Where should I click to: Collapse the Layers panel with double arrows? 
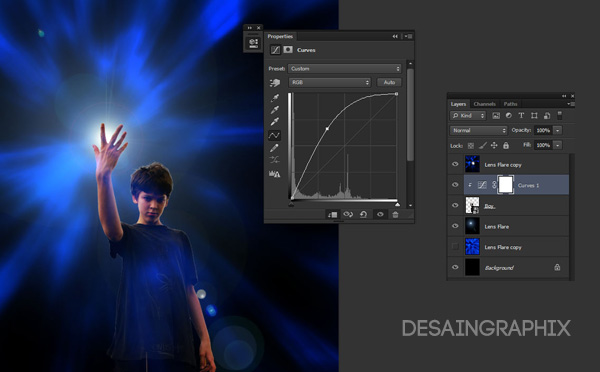(x=564, y=96)
